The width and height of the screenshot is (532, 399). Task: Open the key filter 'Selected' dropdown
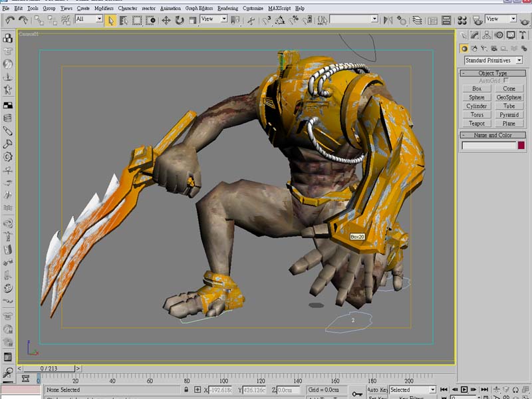[412, 390]
